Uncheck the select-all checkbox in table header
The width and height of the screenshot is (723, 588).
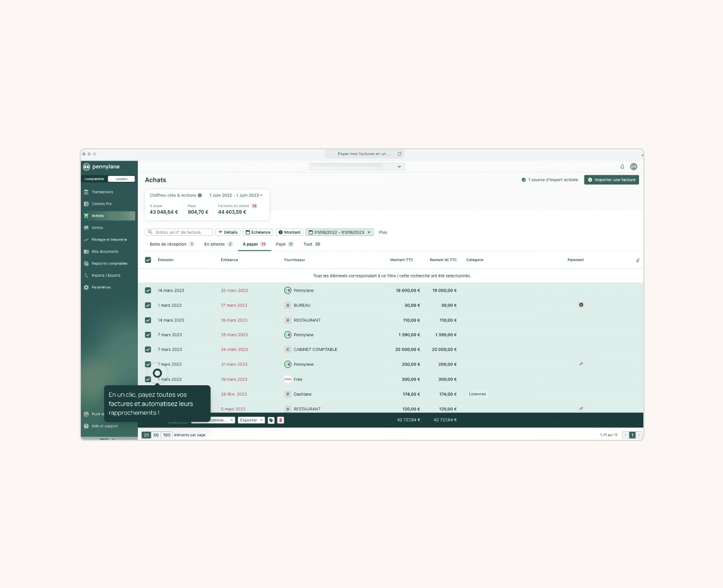click(x=148, y=260)
